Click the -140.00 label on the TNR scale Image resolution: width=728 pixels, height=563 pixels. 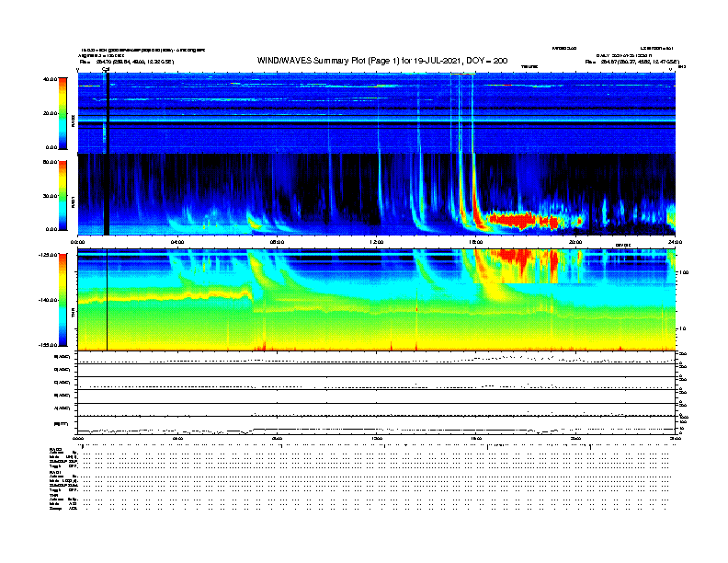tap(48, 300)
